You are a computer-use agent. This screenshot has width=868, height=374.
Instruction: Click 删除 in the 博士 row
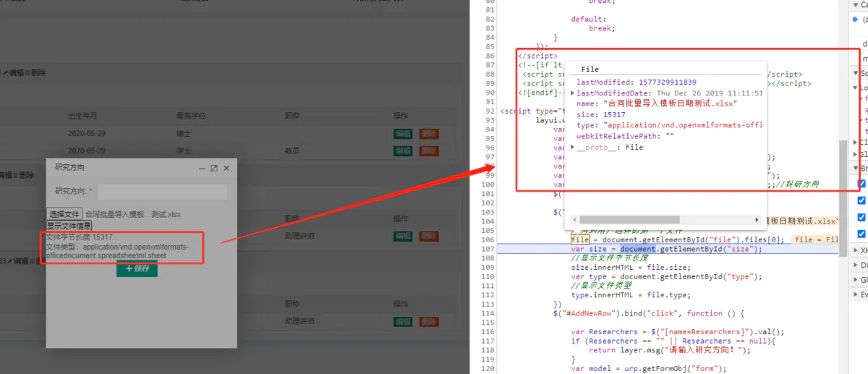[429, 134]
